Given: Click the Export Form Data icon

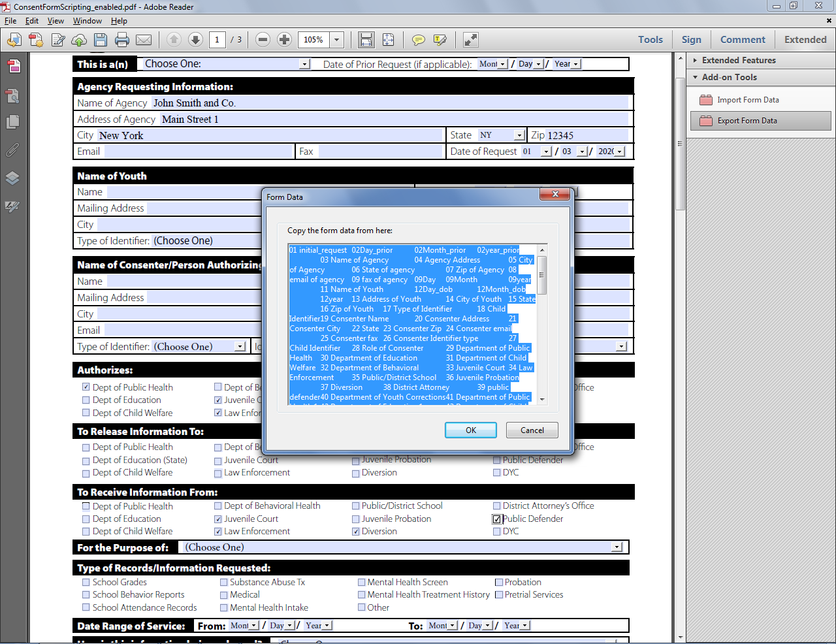Looking at the screenshot, I should [x=706, y=121].
